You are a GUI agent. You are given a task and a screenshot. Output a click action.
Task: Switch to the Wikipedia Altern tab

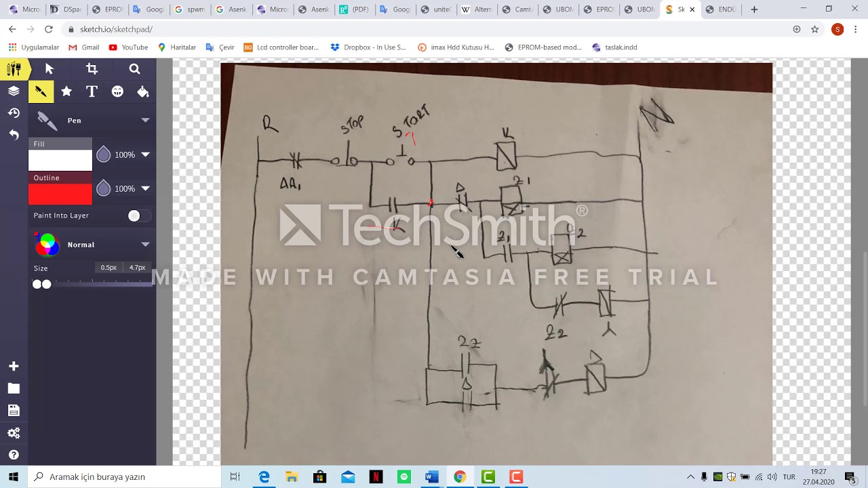tap(475, 9)
